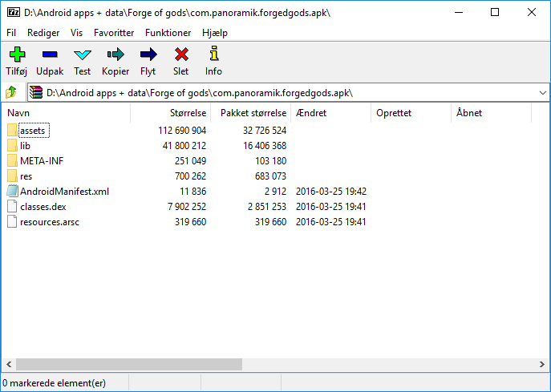Open the Funktioner menu
The width and height of the screenshot is (551, 392).
pos(168,33)
